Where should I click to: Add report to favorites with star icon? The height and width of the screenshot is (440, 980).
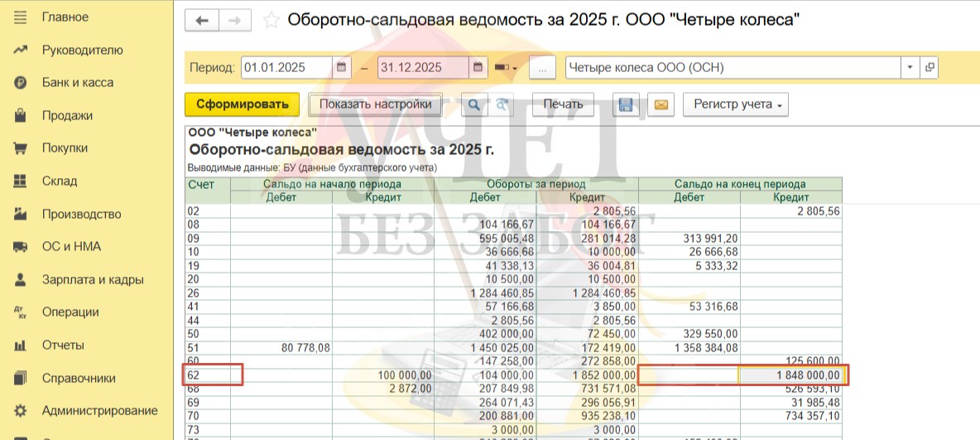pos(271,20)
